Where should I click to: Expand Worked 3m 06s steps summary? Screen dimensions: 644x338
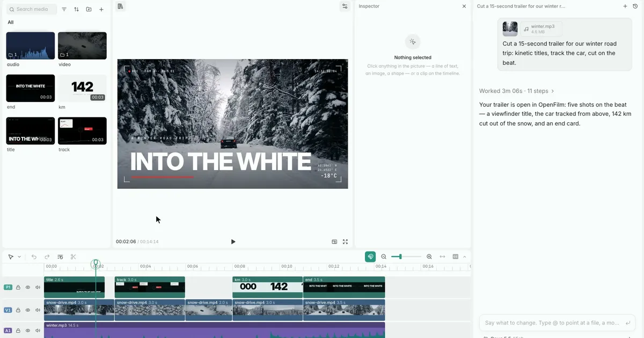tap(517, 91)
